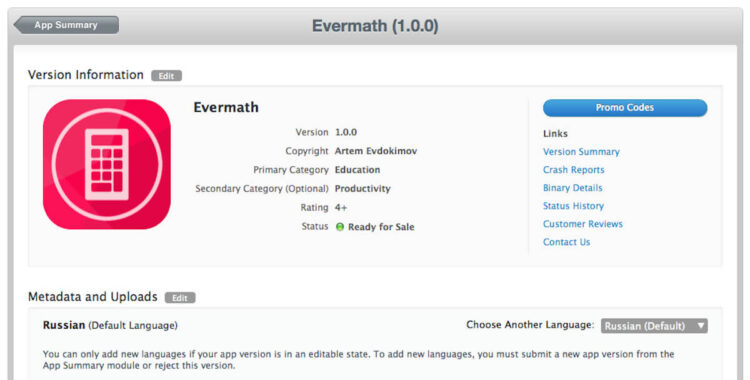
Task: Select the Evermath (1.0.0) page title
Action: (x=375, y=26)
